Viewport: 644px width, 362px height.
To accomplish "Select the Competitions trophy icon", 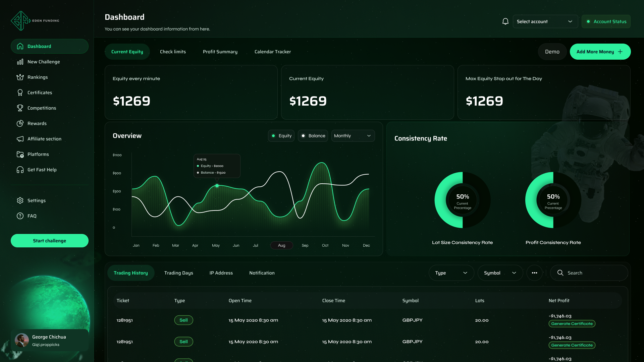I will (20, 108).
